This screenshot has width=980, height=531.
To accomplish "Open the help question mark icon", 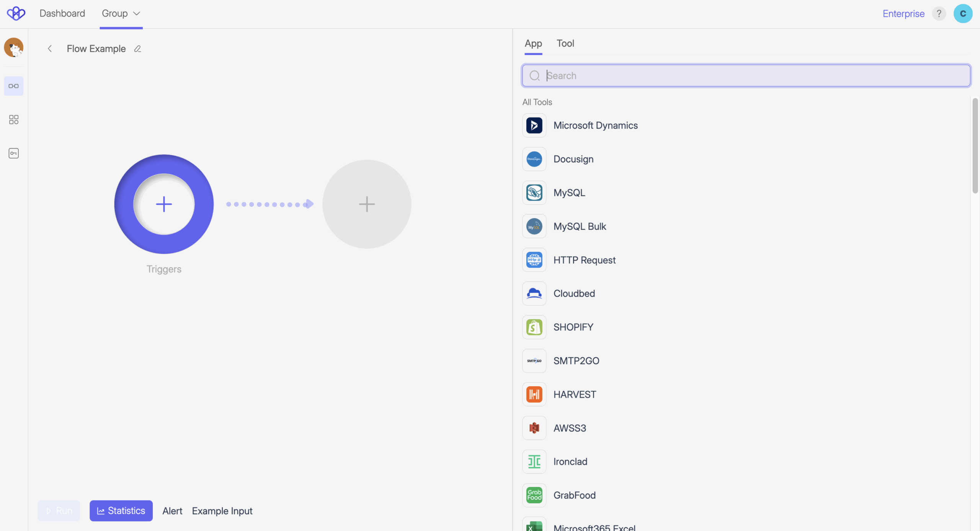I will [x=939, y=14].
